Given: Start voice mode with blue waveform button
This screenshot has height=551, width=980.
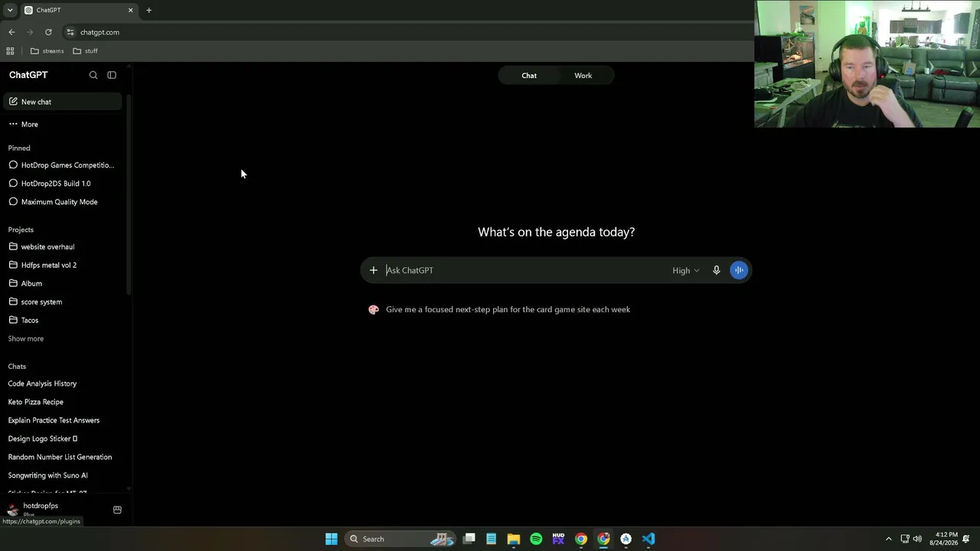Looking at the screenshot, I should pos(739,270).
